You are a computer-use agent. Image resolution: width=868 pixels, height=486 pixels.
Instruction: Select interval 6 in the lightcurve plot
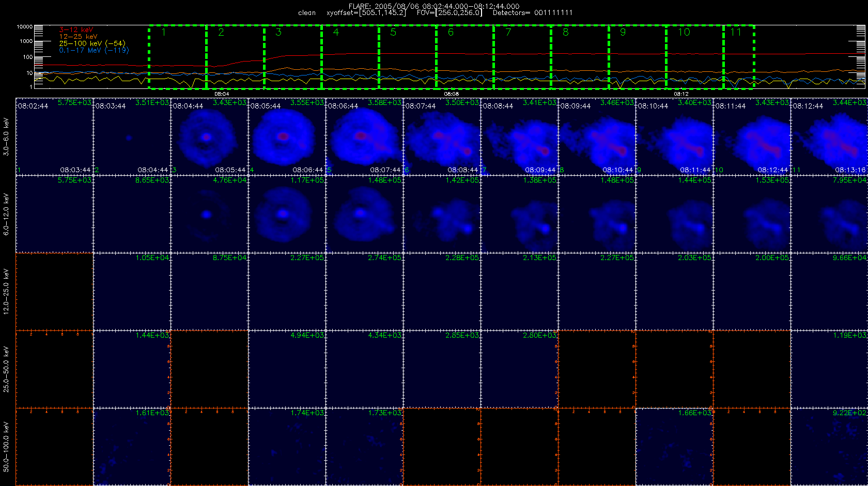click(x=465, y=57)
